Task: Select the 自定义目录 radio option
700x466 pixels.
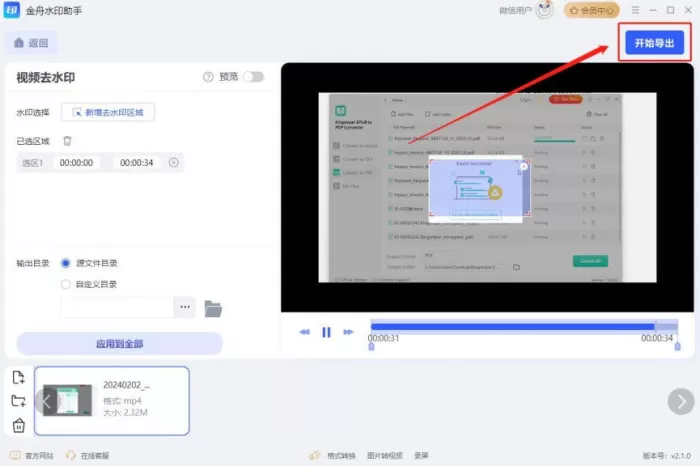Action: (x=66, y=284)
